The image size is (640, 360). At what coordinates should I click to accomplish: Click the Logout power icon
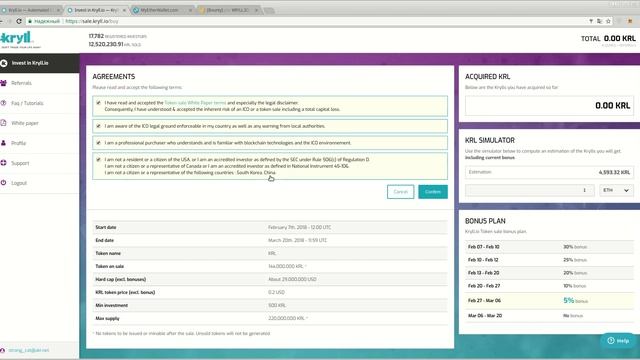point(4,183)
